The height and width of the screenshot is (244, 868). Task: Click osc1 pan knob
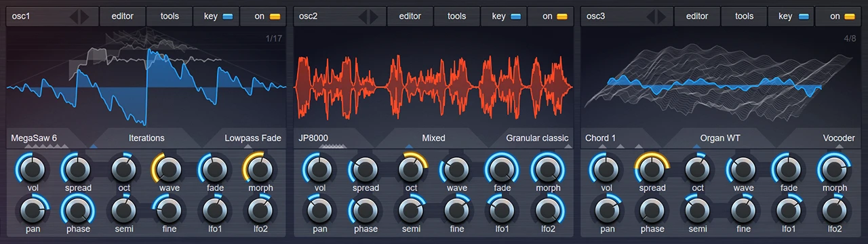pos(33,211)
